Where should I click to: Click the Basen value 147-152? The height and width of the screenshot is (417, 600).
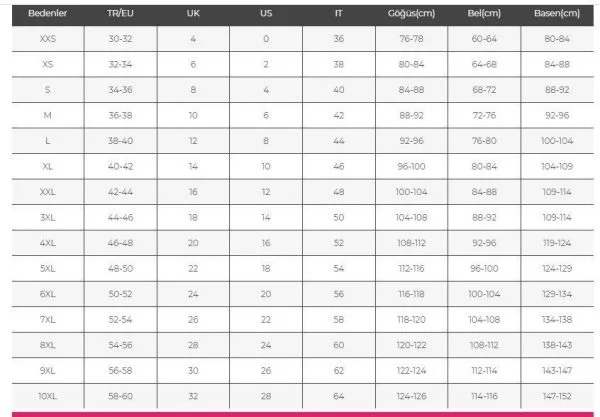pos(558,398)
